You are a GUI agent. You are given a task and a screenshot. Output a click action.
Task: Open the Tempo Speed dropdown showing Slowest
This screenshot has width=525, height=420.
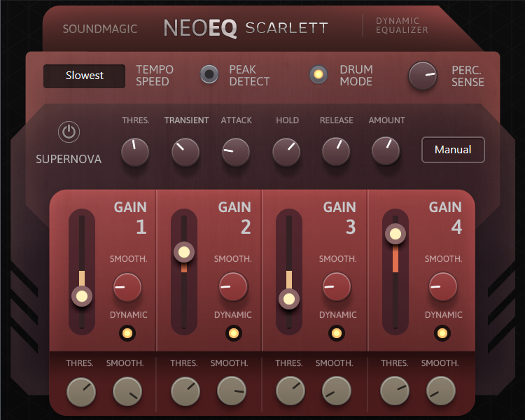point(84,76)
